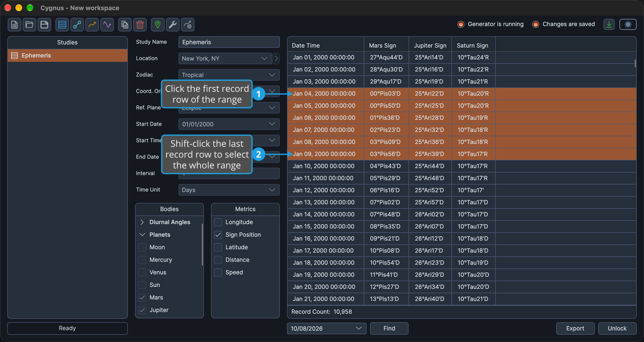The height and width of the screenshot is (342, 644).
Task: Check the Moon body checkbox
Action: click(142, 247)
